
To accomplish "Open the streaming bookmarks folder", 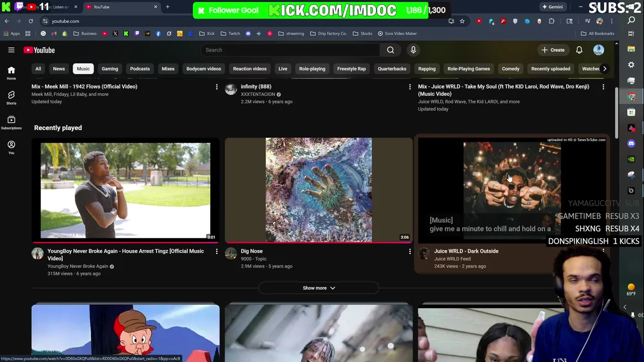I will click(x=291, y=34).
